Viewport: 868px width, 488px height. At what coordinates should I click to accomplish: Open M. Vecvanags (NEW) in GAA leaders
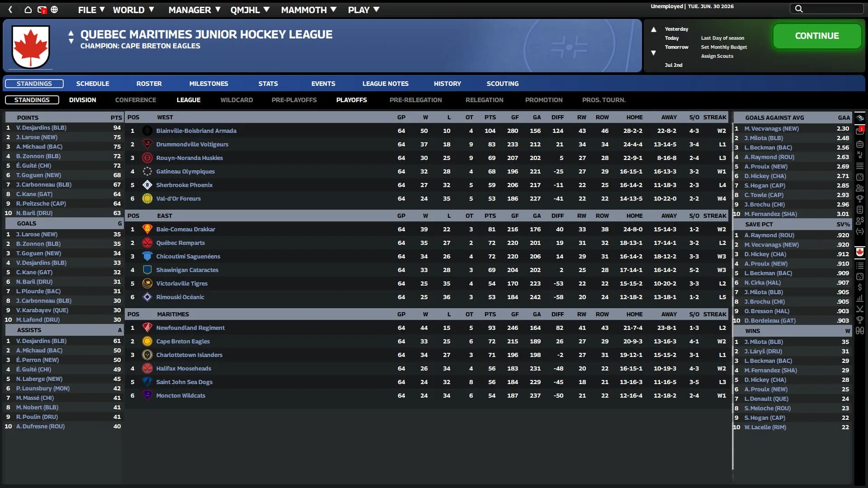click(x=772, y=128)
